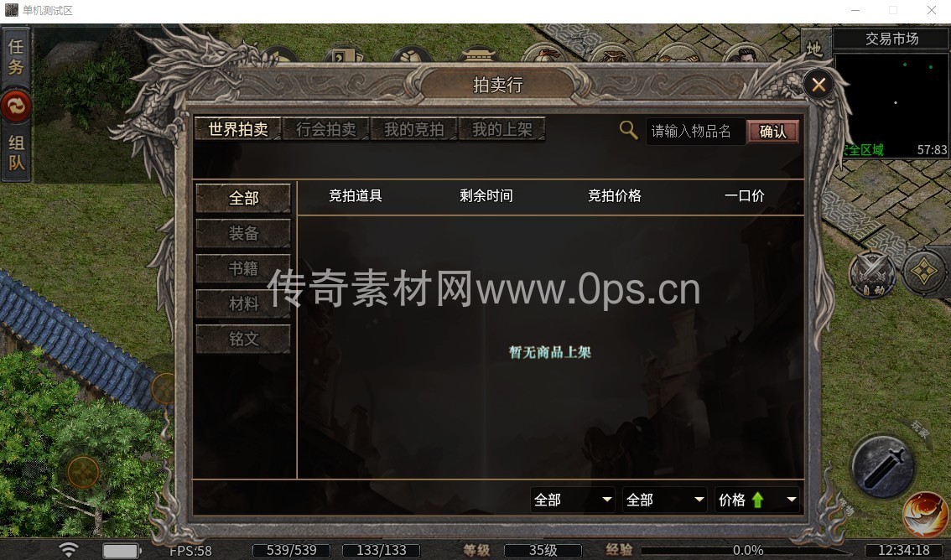Viewport: 951px width, 560px height.
Task: Select the 装备 category filter
Action: (x=243, y=233)
